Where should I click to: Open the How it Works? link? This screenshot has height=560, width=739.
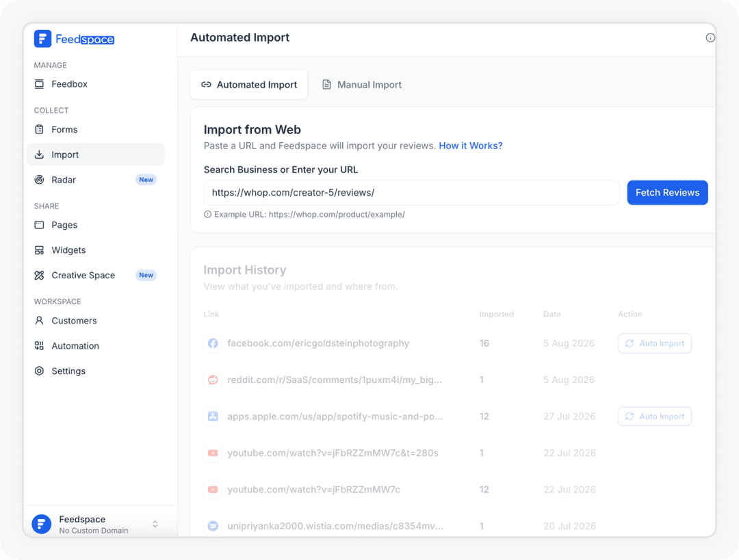(470, 146)
